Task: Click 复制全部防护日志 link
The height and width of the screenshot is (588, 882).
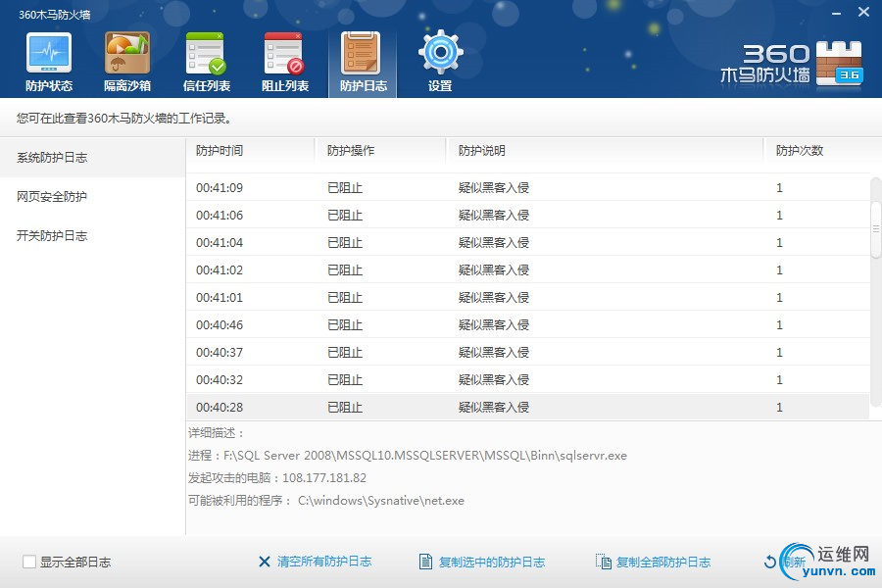Action: [x=663, y=562]
